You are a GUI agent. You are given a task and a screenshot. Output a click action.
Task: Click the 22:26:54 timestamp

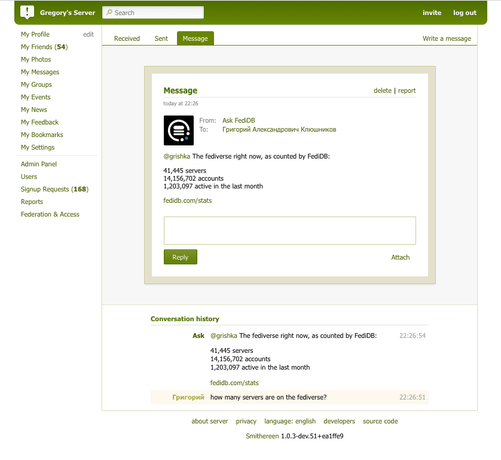412,336
